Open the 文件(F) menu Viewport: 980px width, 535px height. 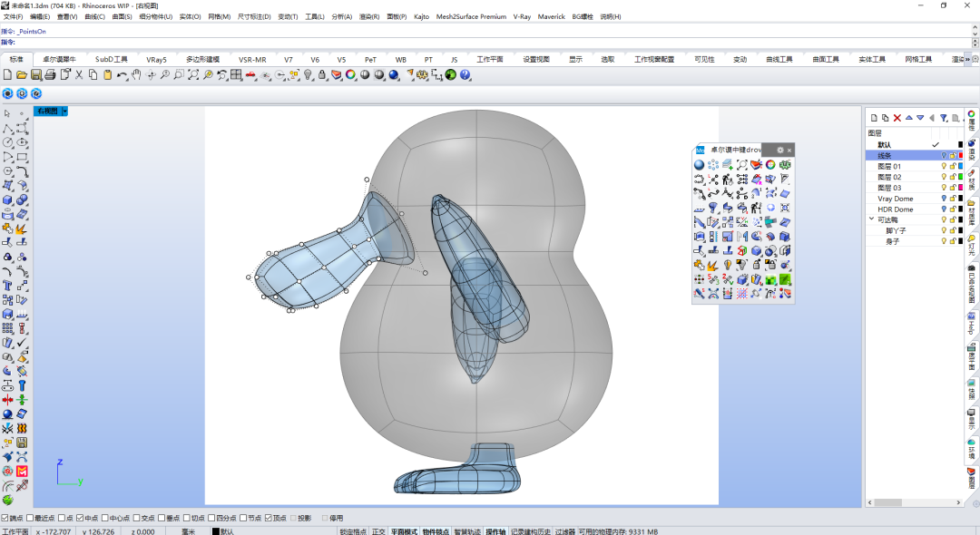[13, 17]
